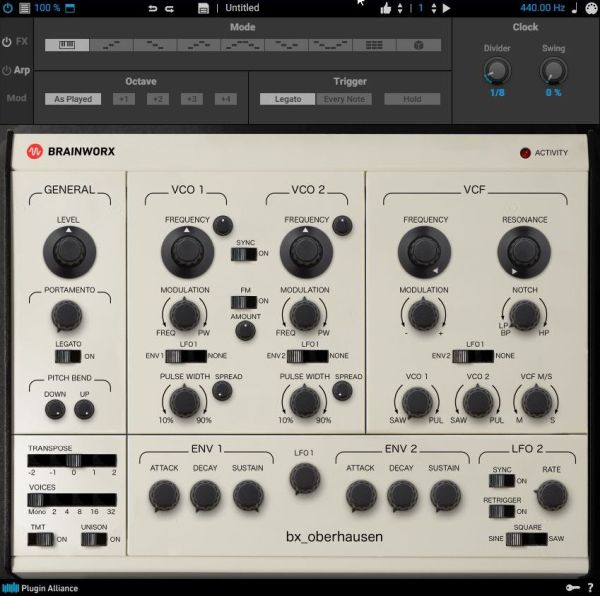Click the VCO 1 ENV1/LFO1/NONE switch
600x596 pixels.
[x=186, y=356]
